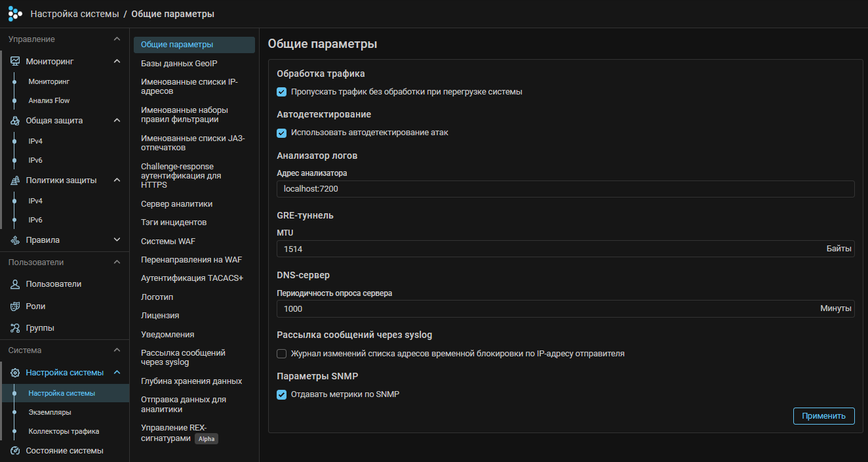Image resolution: width=868 pixels, height=462 pixels.
Task: Click the Правила icon in sidebar
Action: tap(15, 240)
